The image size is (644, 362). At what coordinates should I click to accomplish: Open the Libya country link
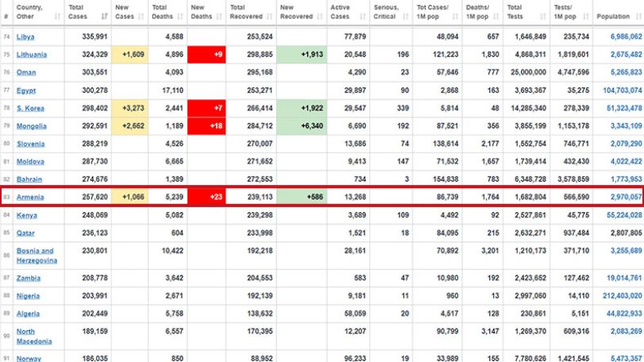point(25,37)
